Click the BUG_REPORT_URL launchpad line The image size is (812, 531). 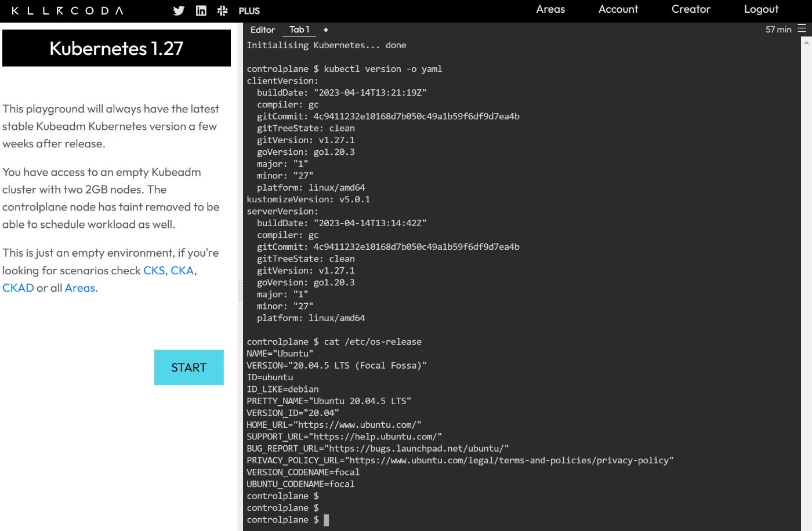coord(378,449)
